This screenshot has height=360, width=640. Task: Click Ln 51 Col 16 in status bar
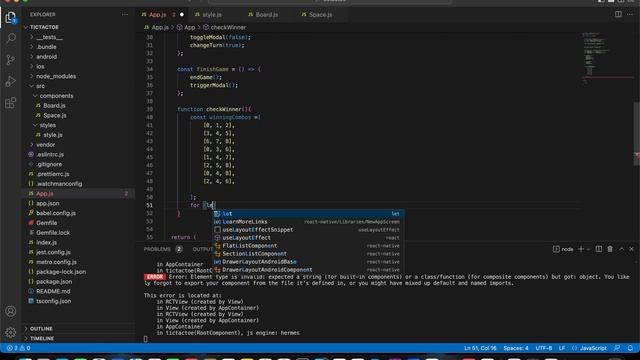coord(480,348)
